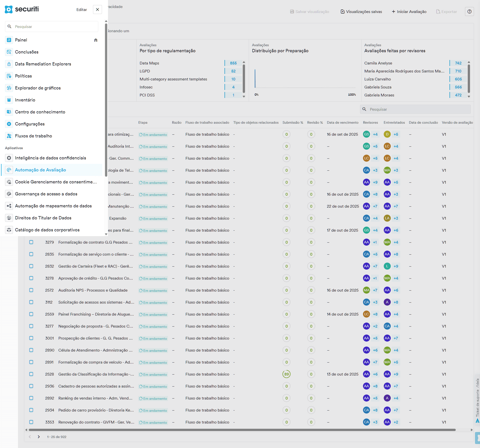The image size is (480, 448).
Task: Open Explorador de gráficos icon
Action: point(9,88)
